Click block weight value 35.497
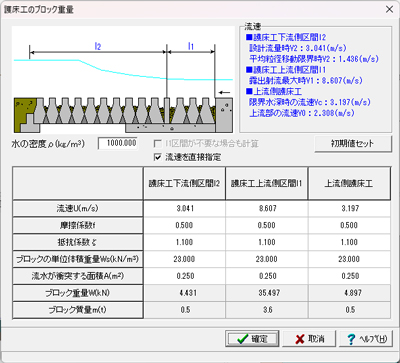 (x=267, y=293)
